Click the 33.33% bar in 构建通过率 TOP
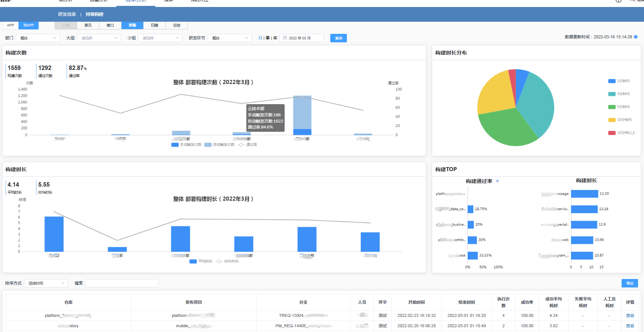 (473, 255)
